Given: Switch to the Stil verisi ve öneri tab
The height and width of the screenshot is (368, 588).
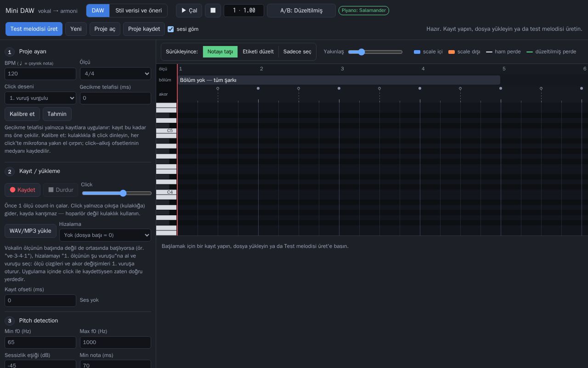Looking at the screenshot, I should (x=138, y=11).
